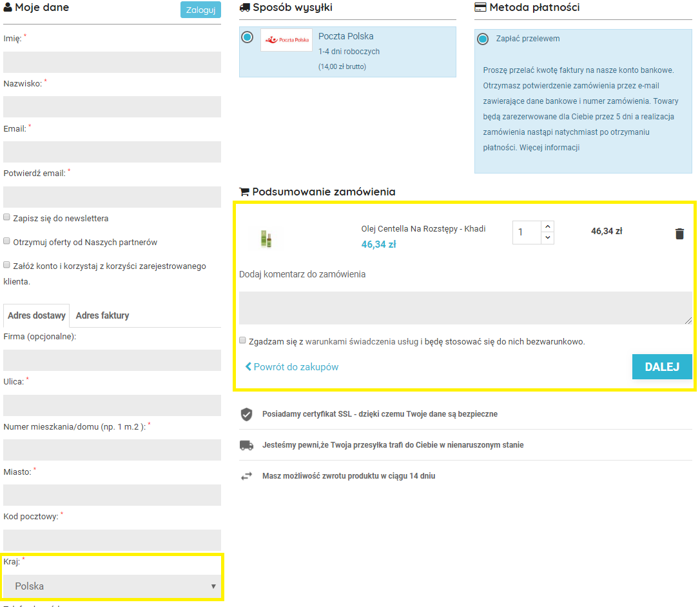The image size is (700, 607).
Task: Click the Moje dane user icon
Action: (8, 7)
